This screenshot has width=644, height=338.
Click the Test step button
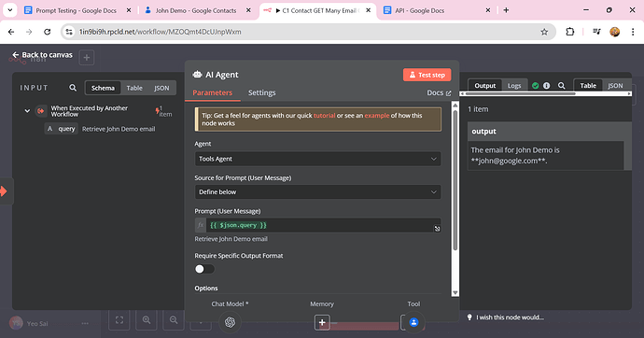(427, 75)
